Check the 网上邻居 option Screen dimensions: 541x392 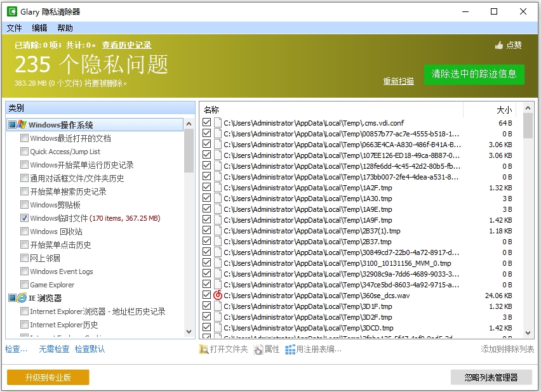pyautogui.click(x=24, y=258)
